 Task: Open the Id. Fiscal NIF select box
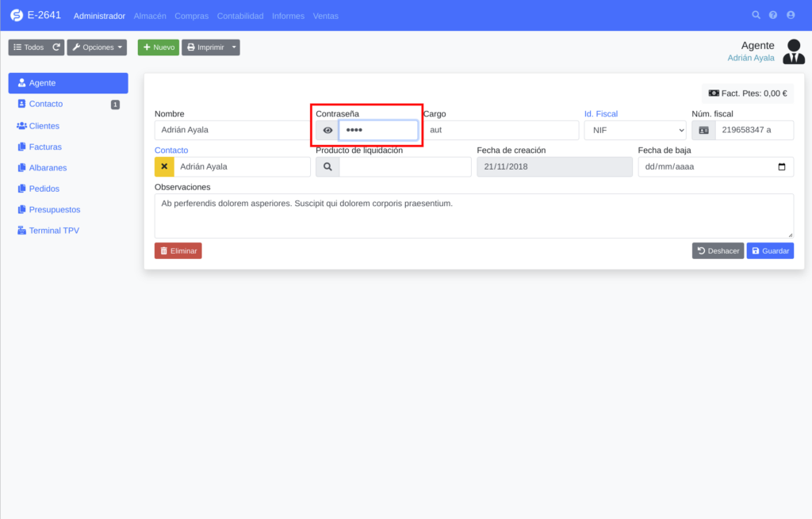pos(634,130)
